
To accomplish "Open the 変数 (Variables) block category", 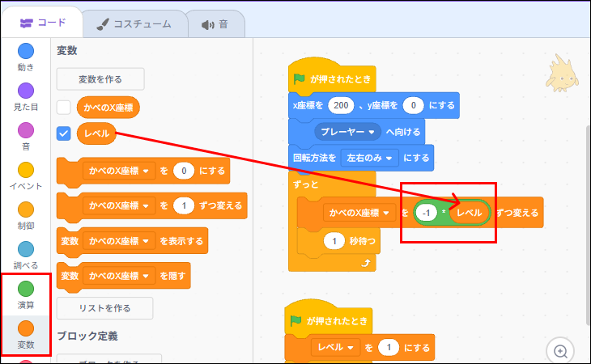I will (x=26, y=328).
